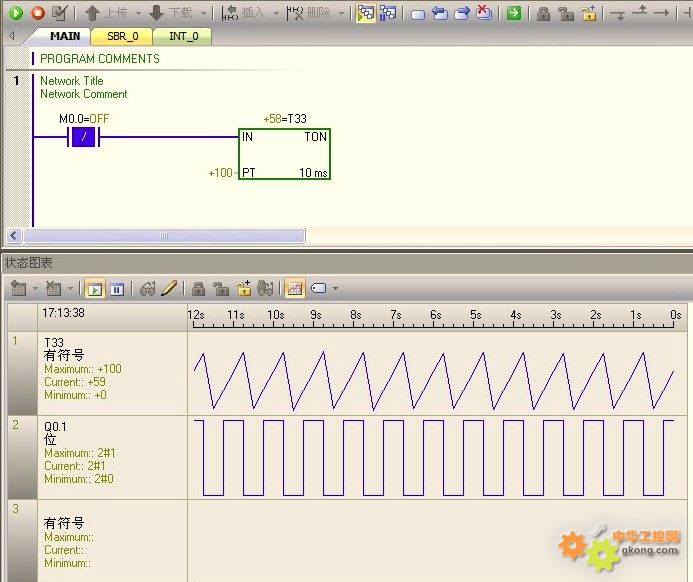Image resolution: width=693 pixels, height=582 pixels.
Task: Click the Download (下载) arrow icon
Action: [x=157, y=13]
